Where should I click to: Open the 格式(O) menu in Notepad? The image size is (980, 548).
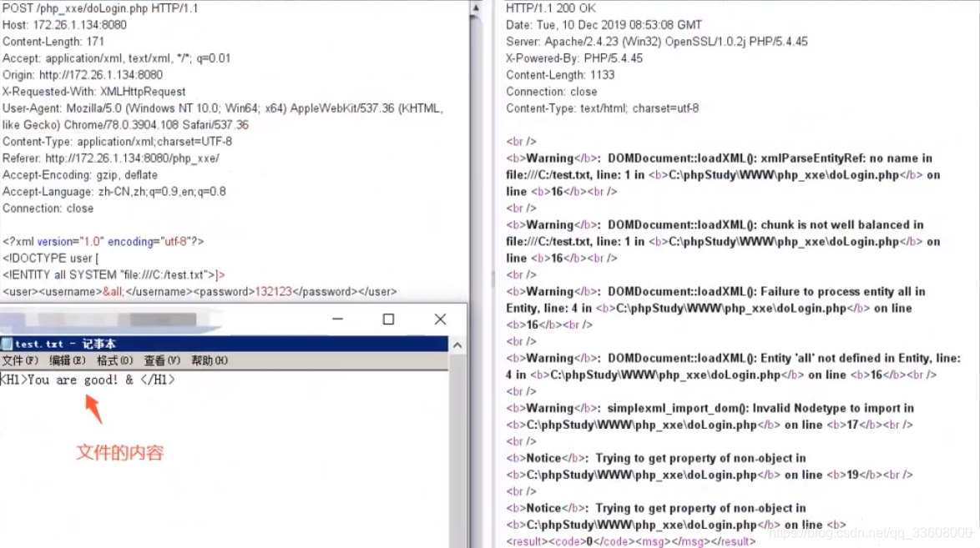115,360
